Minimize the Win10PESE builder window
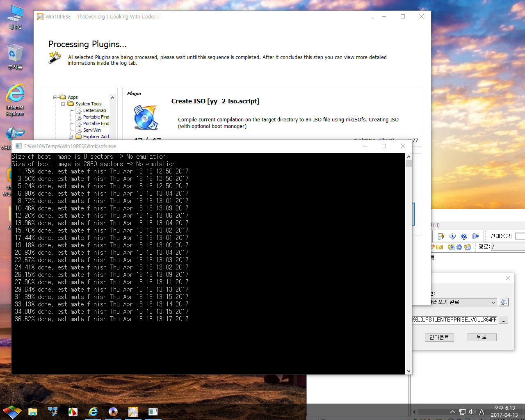Screen dimensions: 525x420 [x=384, y=16]
